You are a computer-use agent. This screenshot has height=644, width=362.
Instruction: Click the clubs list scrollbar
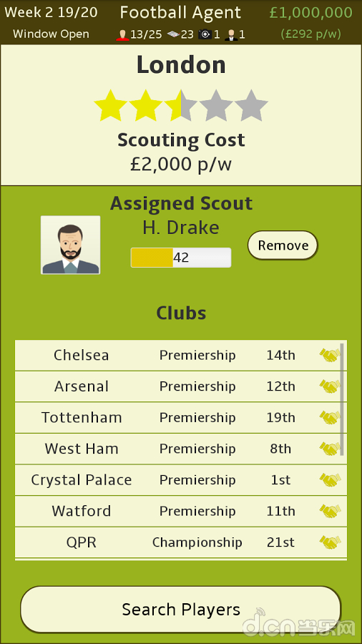(342, 399)
